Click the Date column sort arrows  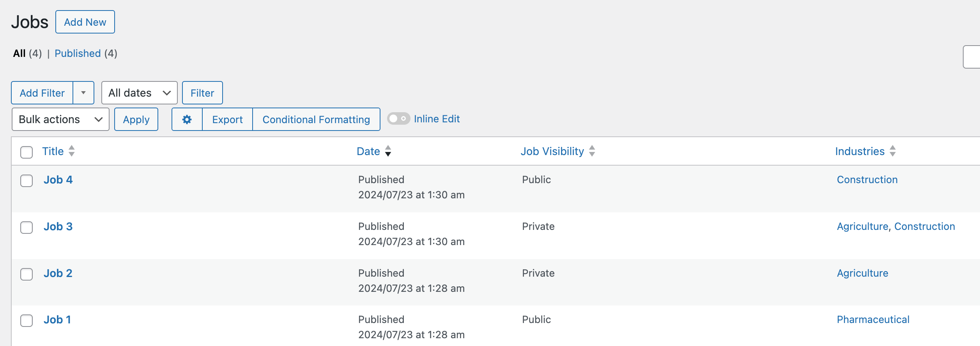click(x=388, y=151)
